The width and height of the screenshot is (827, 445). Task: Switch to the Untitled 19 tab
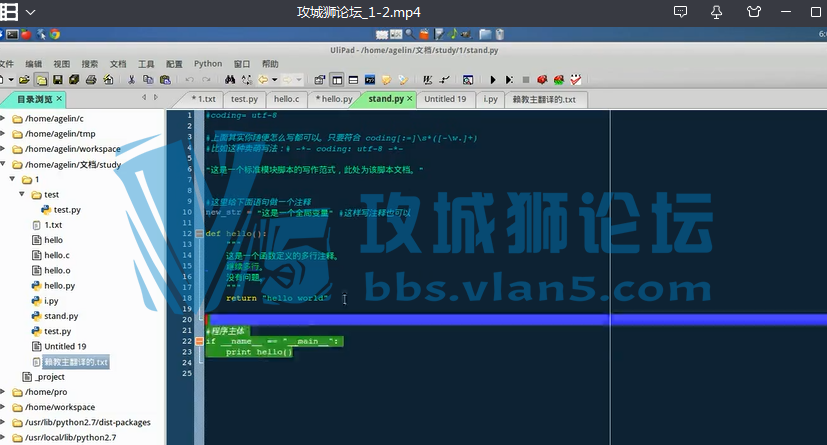tap(445, 99)
